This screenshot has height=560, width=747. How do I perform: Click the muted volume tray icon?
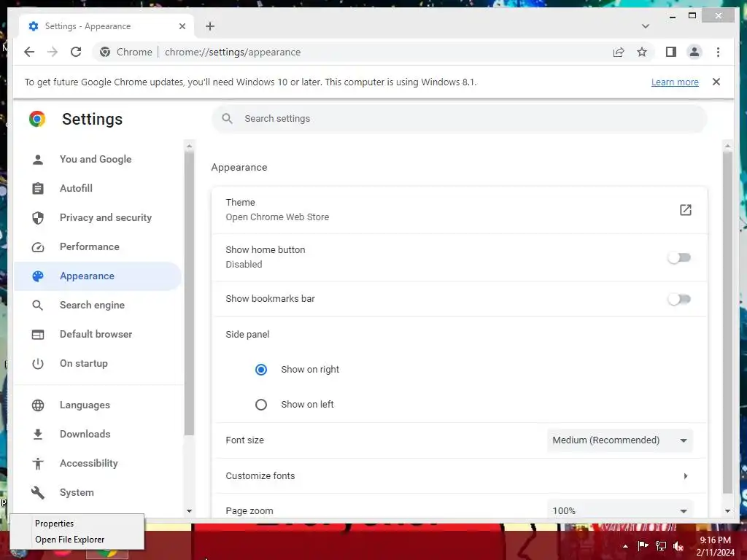point(678,546)
